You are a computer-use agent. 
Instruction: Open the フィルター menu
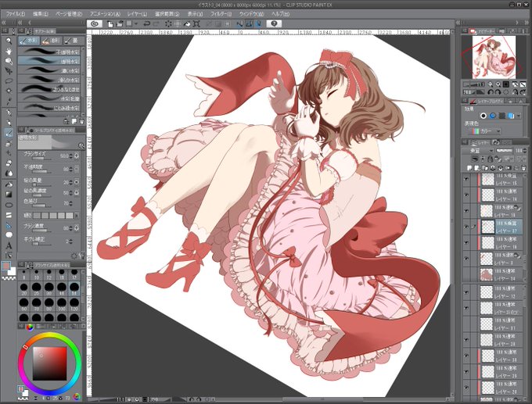(x=221, y=14)
